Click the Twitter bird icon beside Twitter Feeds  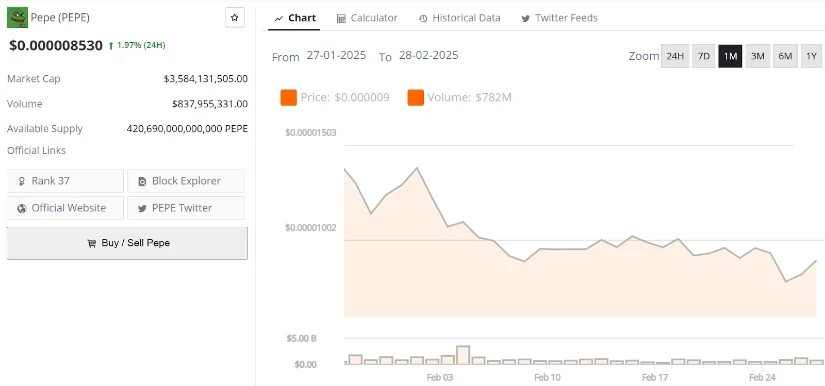tap(525, 18)
